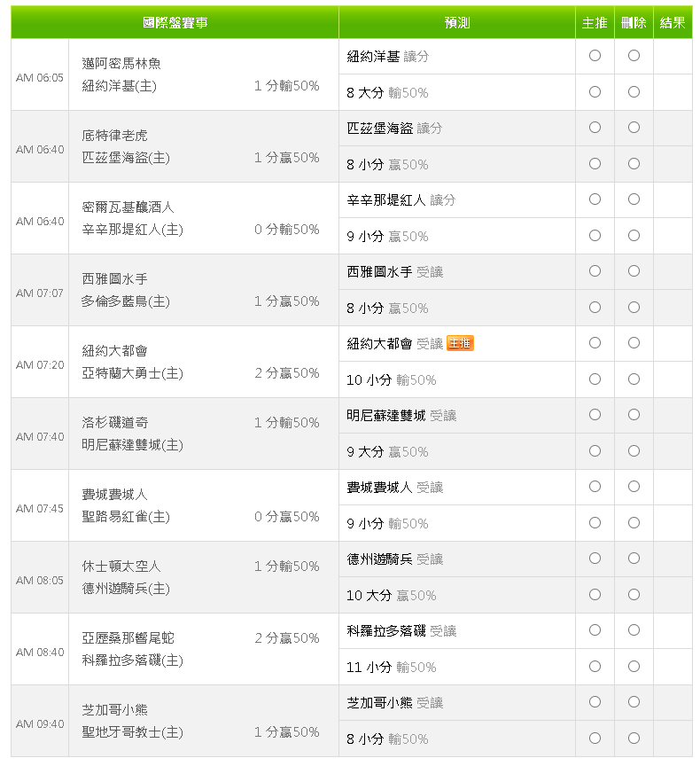Pick 主推 radio for 西雅圖水手 受讓
The width and height of the screenshot is (700, 766).
(x=595, y=270)
